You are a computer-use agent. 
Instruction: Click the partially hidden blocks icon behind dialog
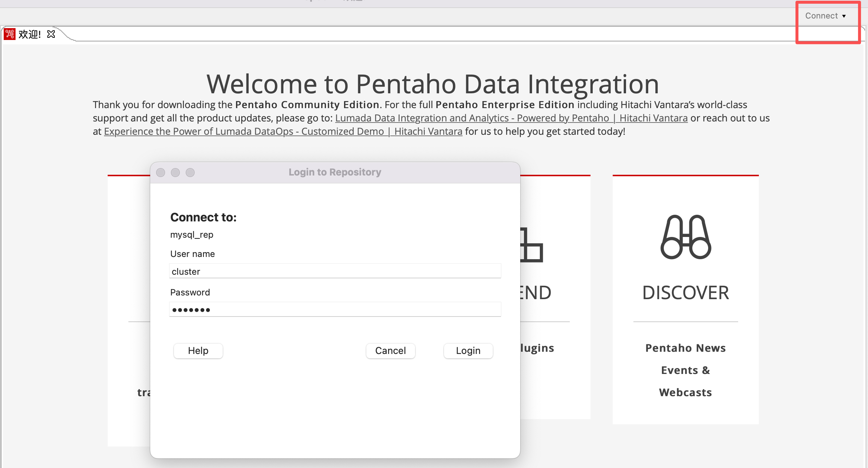click(x=532, y=245)
